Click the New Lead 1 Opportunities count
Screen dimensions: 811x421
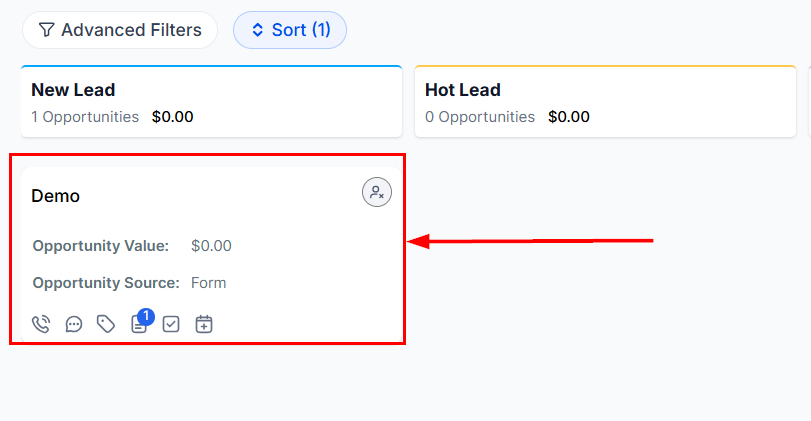[85, 117]
